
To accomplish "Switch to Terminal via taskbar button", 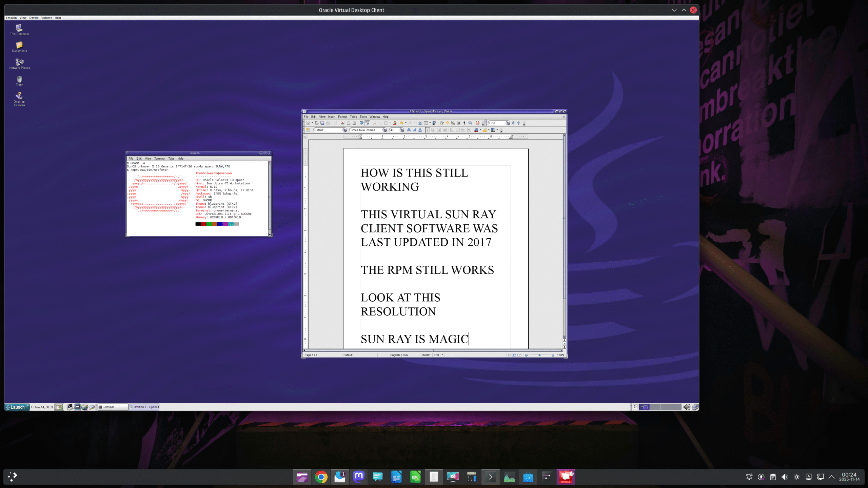I will click(x=113, y=407).
